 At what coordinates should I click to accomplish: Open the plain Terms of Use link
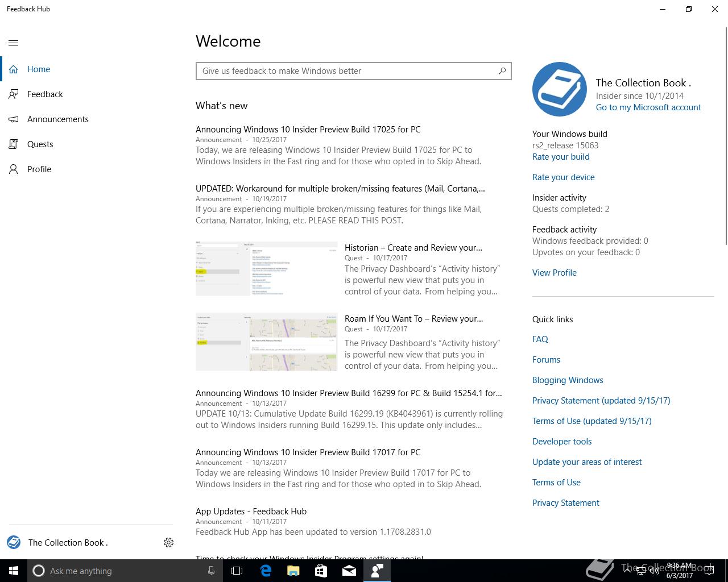(556, 483)
